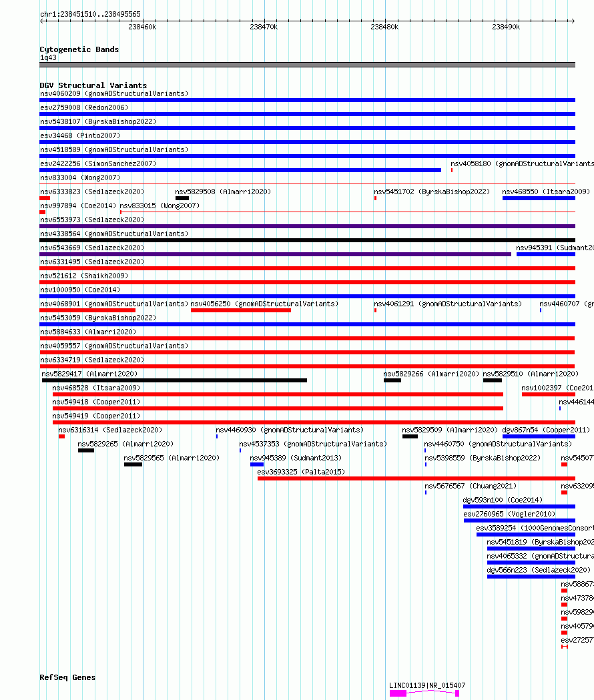Select nsv5438107 (ByrskaBishop2022) variant label

pyautogui.click(x=98, y=121)
